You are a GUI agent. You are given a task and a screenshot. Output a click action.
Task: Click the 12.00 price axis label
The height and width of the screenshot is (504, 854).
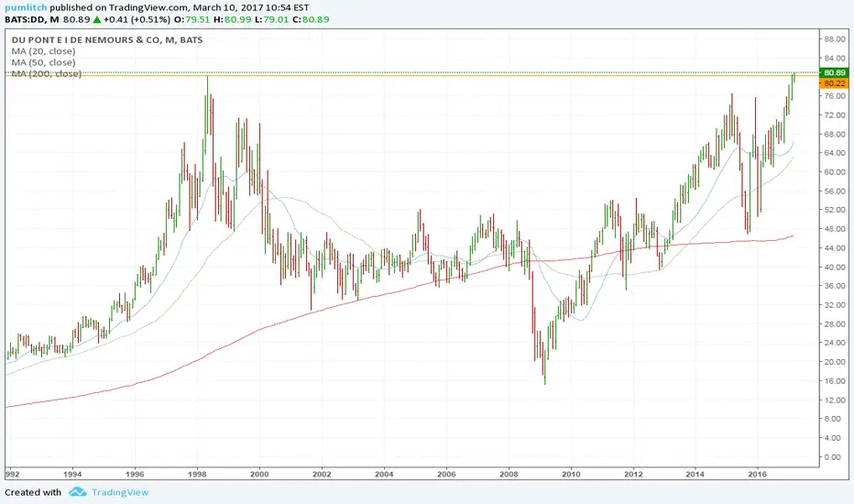(835, 400)
